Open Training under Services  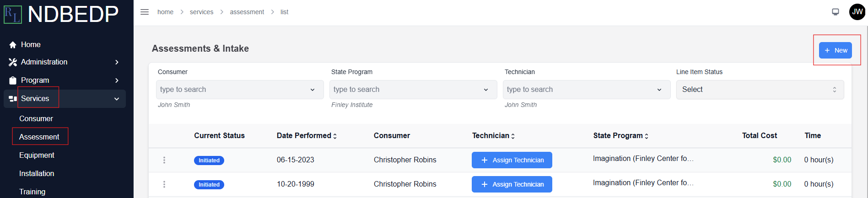click(32, 192)
